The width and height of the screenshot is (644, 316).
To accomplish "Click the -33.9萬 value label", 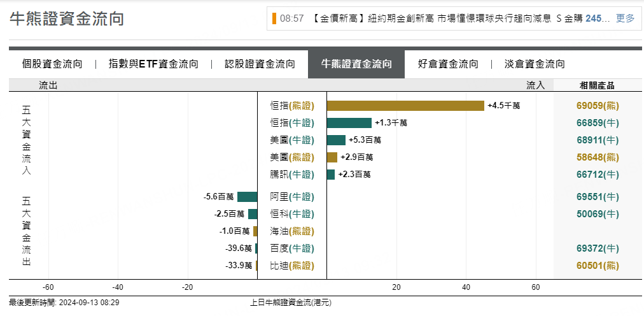I will coord(239,266).
